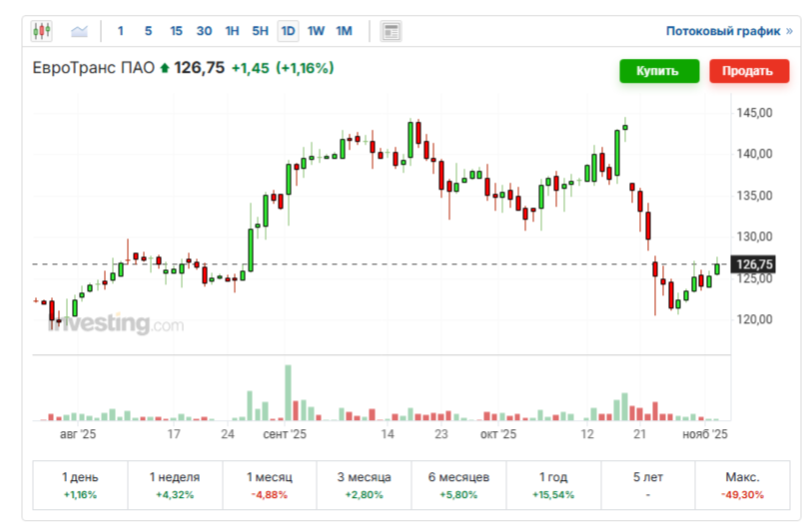Select the 1 неделя period
Image resolution: width=812 pixels, height=532 pixels.
click(x=175, y=485)
